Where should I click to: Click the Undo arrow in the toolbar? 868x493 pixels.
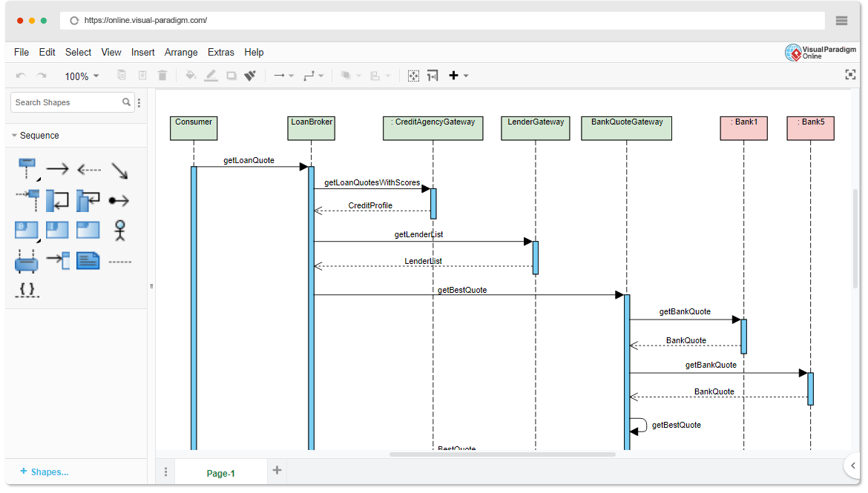pos(21,75)
